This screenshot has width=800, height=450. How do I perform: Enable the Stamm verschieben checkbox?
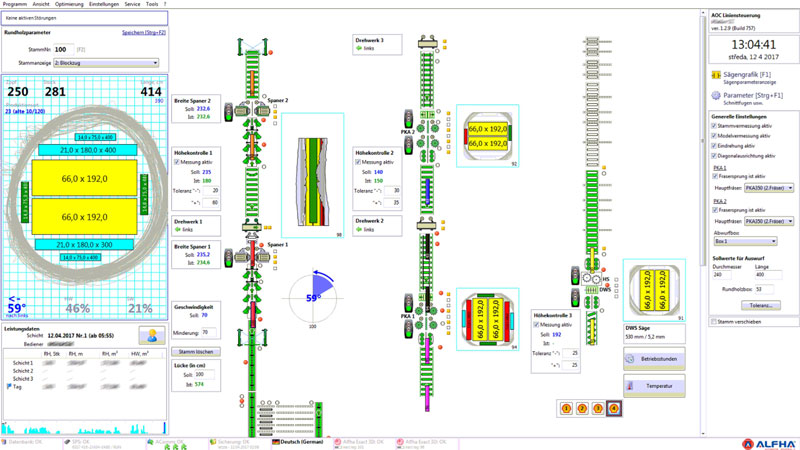click(x=713, y=322)
